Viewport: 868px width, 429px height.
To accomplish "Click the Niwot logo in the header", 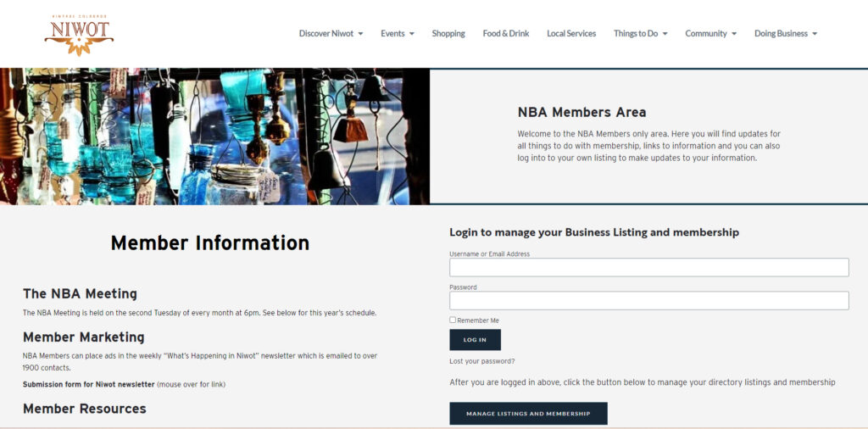I will pos(79,35).
